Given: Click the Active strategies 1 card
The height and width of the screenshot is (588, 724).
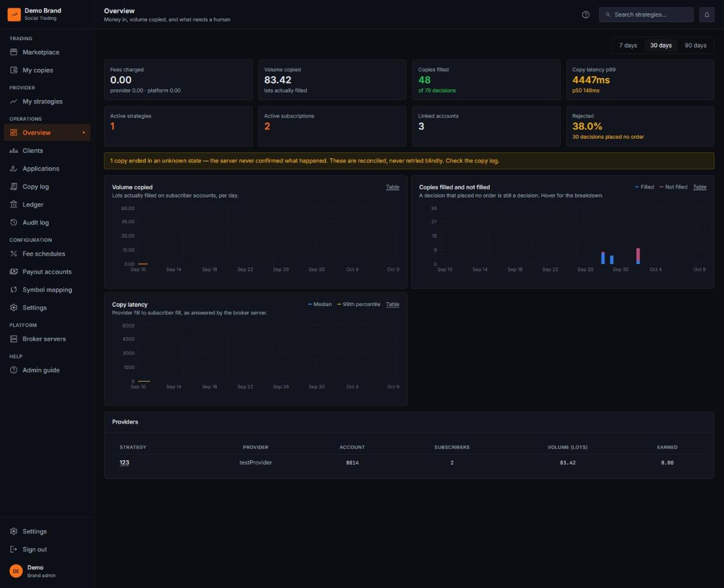Looking at the screenshot, I should click(x=178, y=126).
